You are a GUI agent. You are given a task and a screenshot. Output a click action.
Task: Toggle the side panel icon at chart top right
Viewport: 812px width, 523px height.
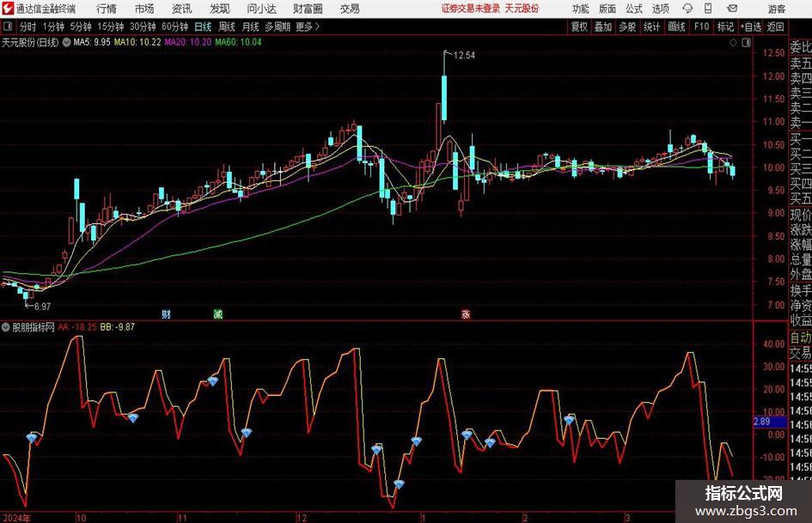pyautogui.click(x=746, y=43)
